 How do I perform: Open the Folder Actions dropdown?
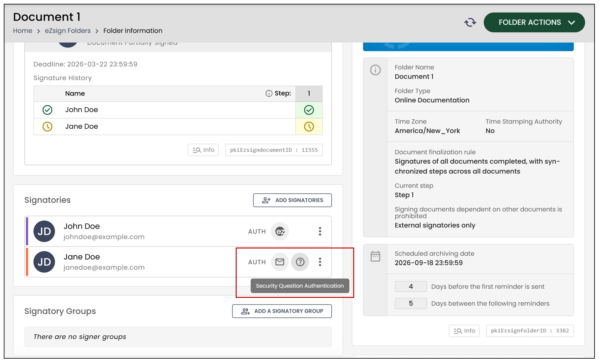(x=534, y=22)
